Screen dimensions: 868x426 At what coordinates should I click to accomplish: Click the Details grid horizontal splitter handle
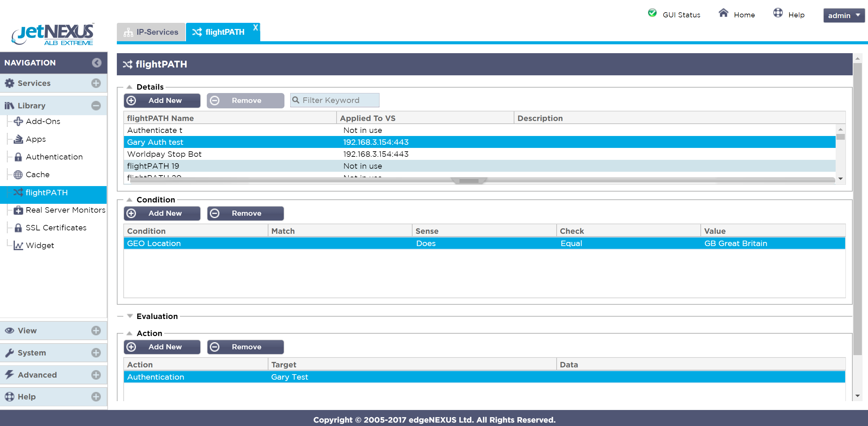click(469, 181)
